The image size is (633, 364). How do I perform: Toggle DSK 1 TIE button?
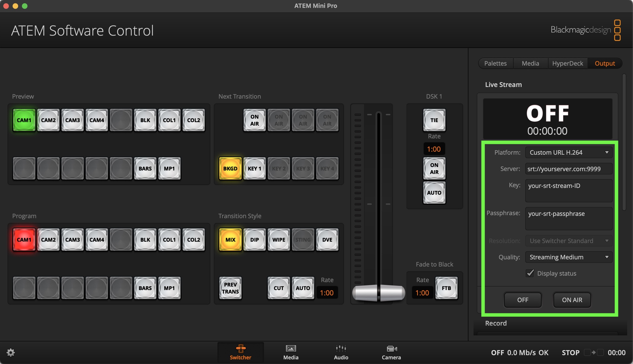(x=434, y=120)
